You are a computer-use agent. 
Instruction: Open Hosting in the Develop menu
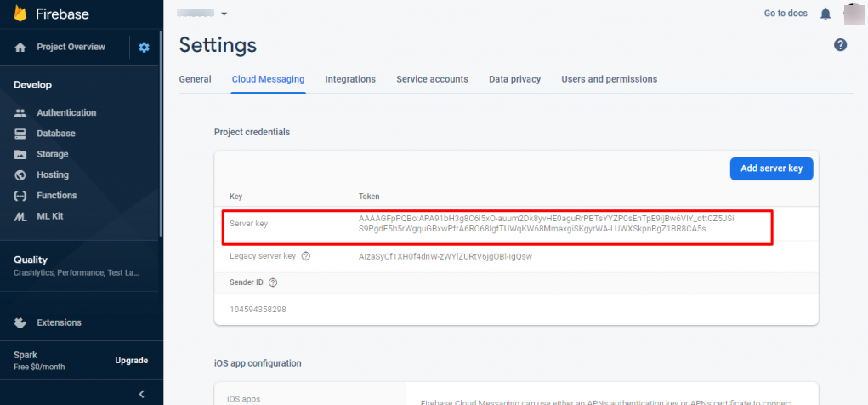click(53, 174)
